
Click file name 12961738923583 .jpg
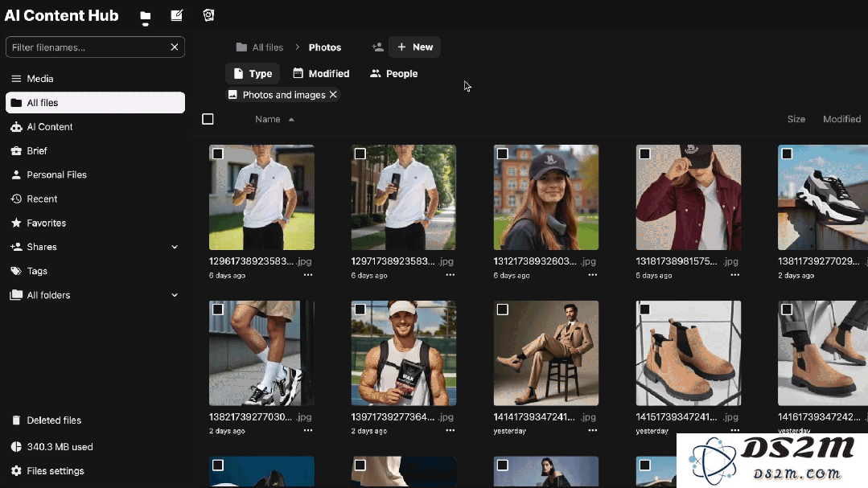260,261
